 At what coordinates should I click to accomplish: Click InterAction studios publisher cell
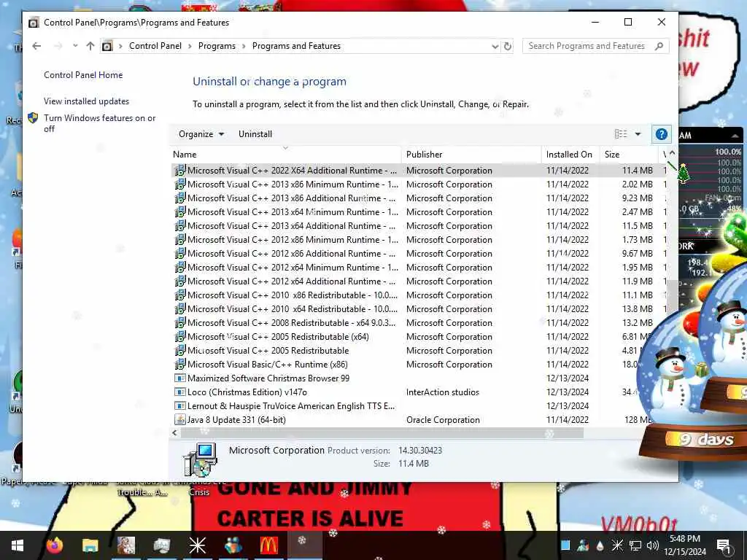point(443,392)
